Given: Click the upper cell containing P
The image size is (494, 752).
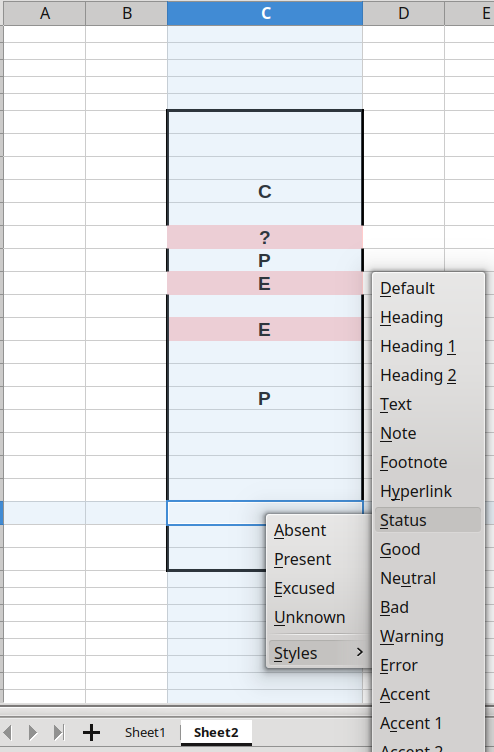Looking at the screenshot, I should point(265,260).
